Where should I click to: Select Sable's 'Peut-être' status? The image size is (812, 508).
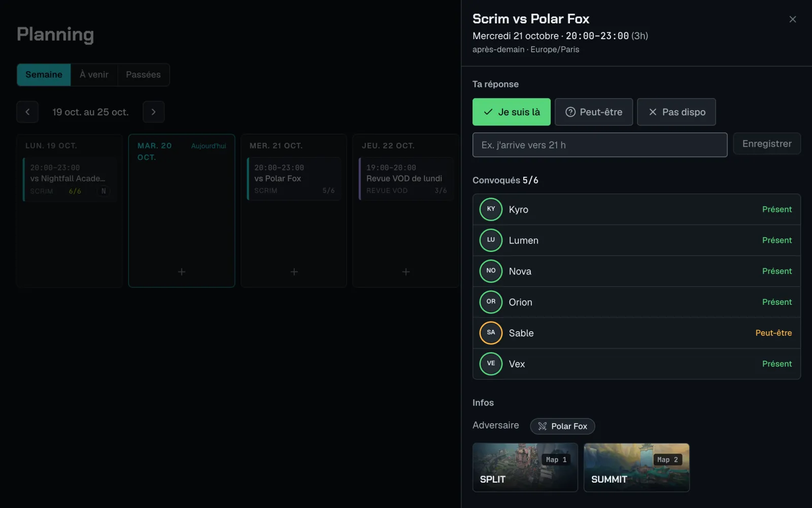773,333
